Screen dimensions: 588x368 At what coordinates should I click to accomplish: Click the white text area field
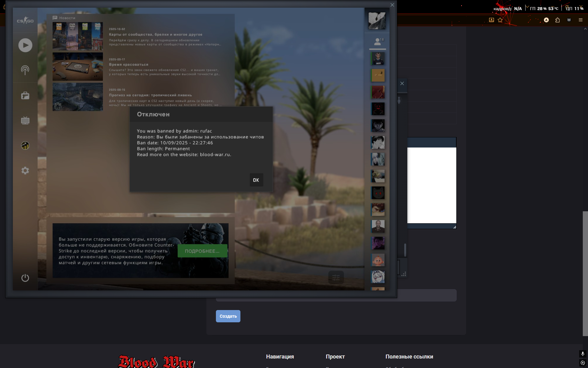tap(432, 185)
